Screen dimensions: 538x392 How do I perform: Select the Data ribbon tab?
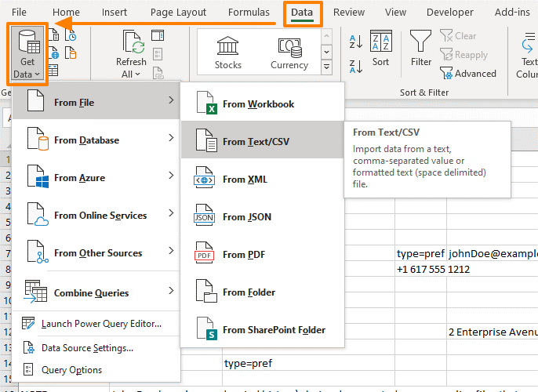(302, 13)
